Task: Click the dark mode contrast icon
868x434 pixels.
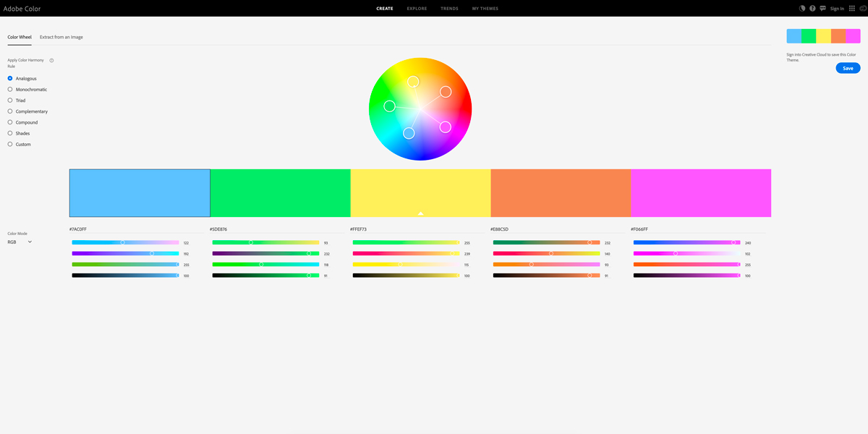Action: coord(802,8)
